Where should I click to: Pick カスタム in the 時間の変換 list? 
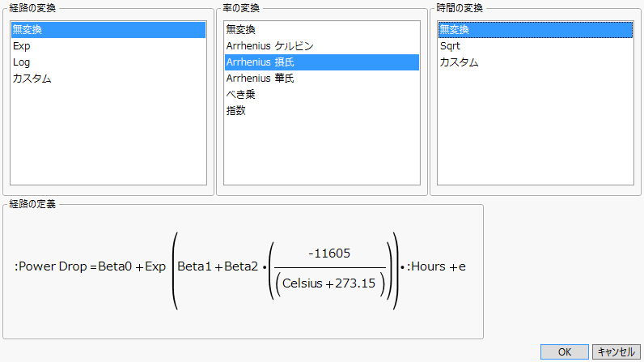tap(459, 62)
